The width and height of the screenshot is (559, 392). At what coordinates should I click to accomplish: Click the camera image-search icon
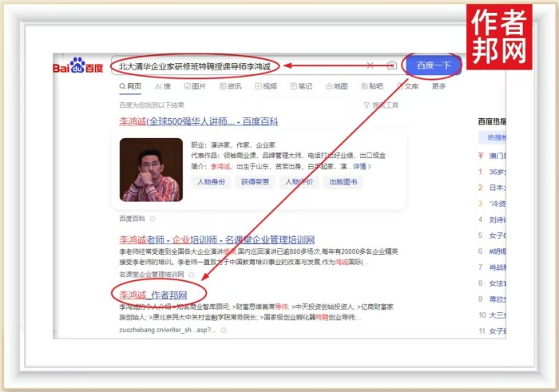click(391, 65)
